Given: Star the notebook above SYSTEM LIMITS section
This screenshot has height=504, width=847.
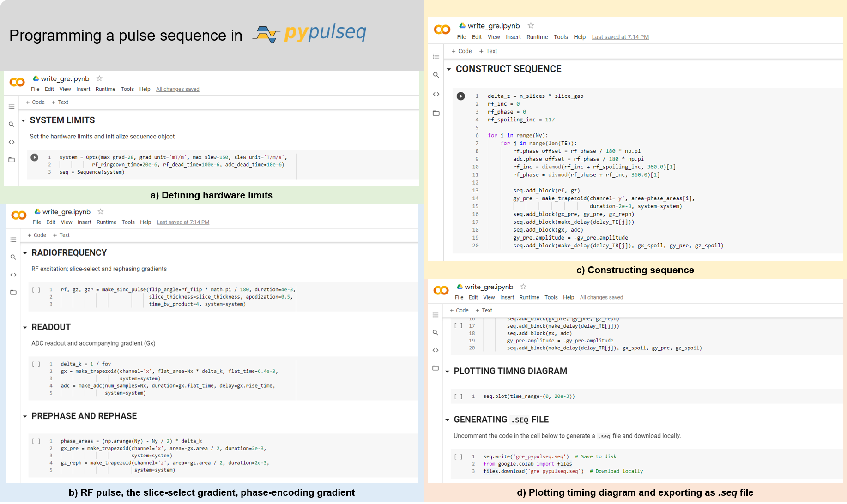Looking at the screenshot, I should (x=99, y=78).
